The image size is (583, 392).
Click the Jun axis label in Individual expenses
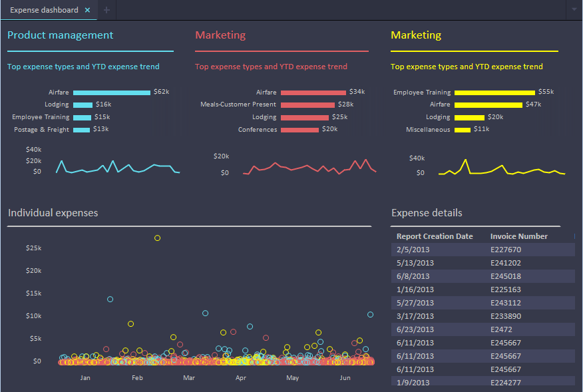(345, 377)
